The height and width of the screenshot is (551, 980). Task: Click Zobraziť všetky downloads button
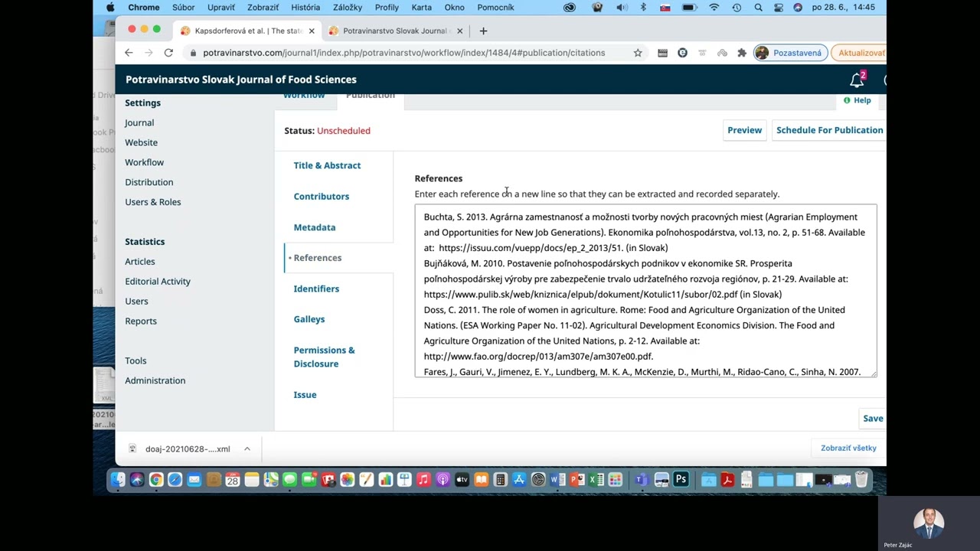point(848,448)
